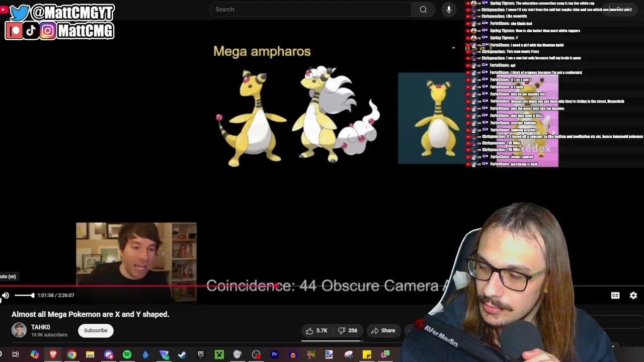Open Spotify from the taskbar
This screenshot has width=644, height=362.
[127, 354]
